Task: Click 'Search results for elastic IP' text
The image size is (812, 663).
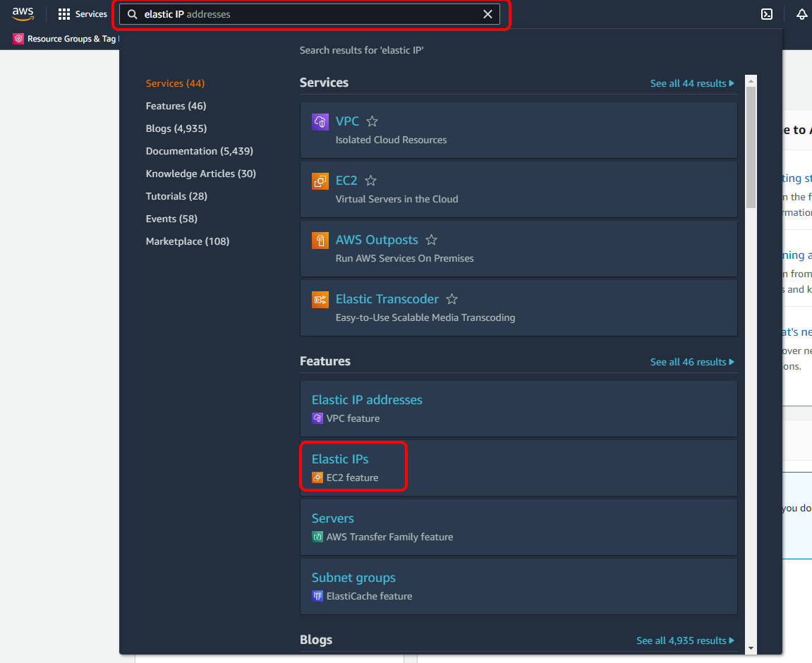Action: (361, 50)
